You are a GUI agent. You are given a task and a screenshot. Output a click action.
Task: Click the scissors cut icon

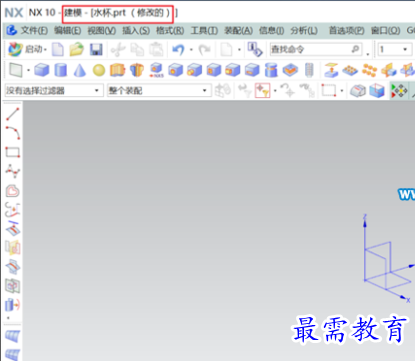[x=118, y=50]
